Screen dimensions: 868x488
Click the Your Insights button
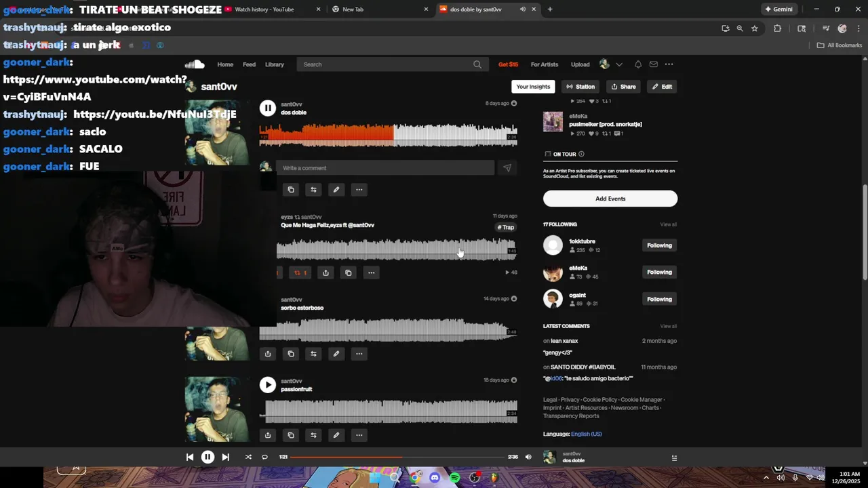[533, 87]
